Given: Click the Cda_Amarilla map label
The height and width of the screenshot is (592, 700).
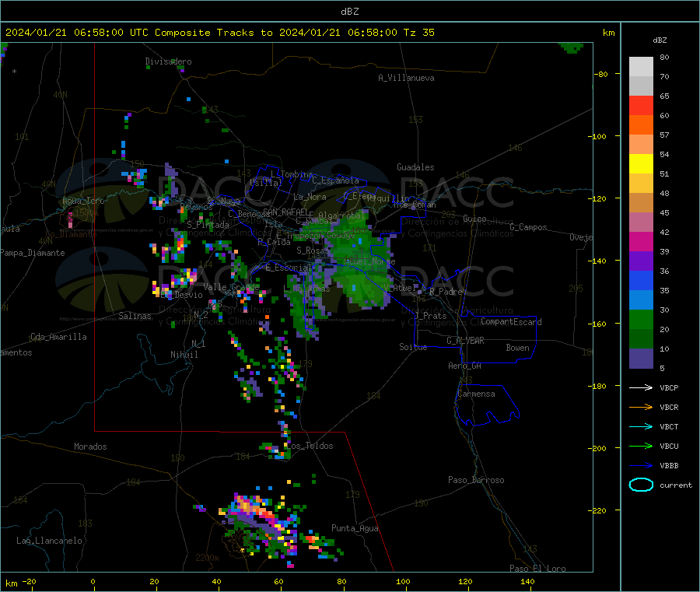Looking at the screenshot, I should [58, 337].
